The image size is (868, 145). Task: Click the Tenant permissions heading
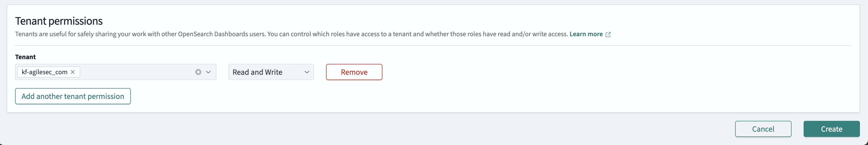(59, 21)
